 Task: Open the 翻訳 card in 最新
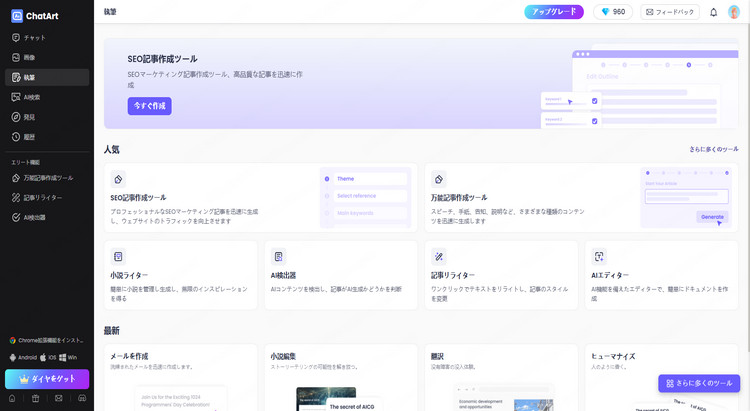tap(501, 378)
